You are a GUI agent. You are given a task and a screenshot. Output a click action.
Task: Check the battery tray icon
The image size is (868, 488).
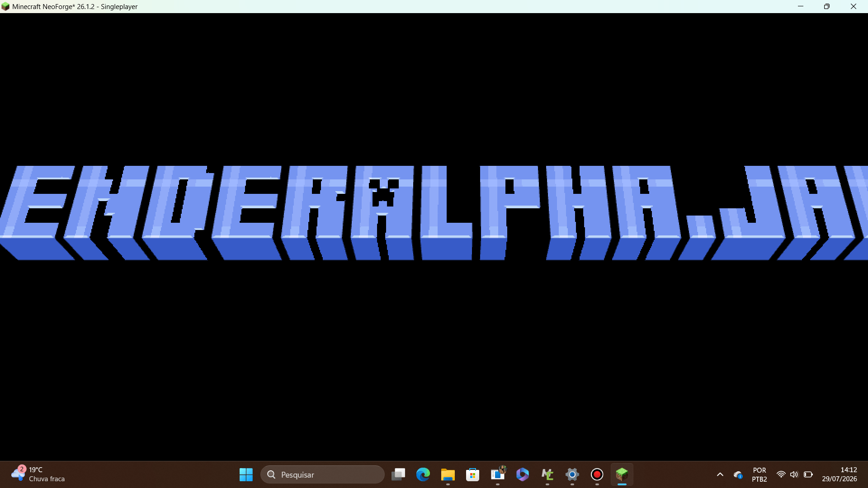808,474
